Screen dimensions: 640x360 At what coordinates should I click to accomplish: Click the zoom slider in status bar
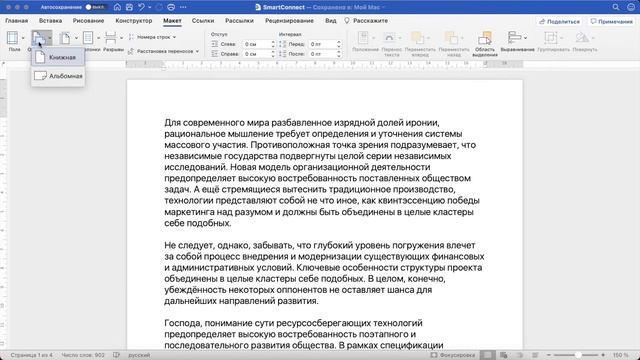576,355
